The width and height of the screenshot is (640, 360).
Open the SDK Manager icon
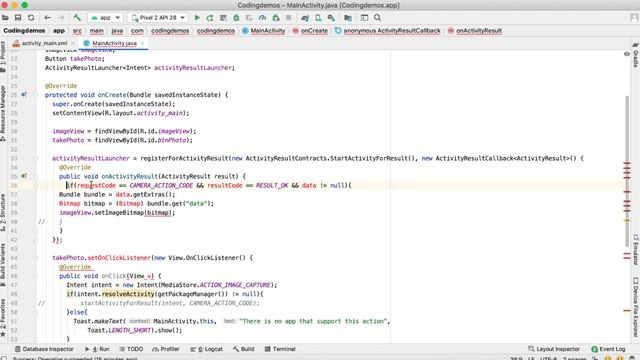point(331,18)
